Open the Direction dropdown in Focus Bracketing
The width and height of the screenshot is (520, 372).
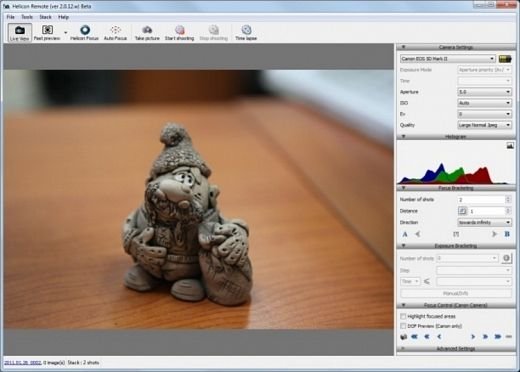(484, 222)
